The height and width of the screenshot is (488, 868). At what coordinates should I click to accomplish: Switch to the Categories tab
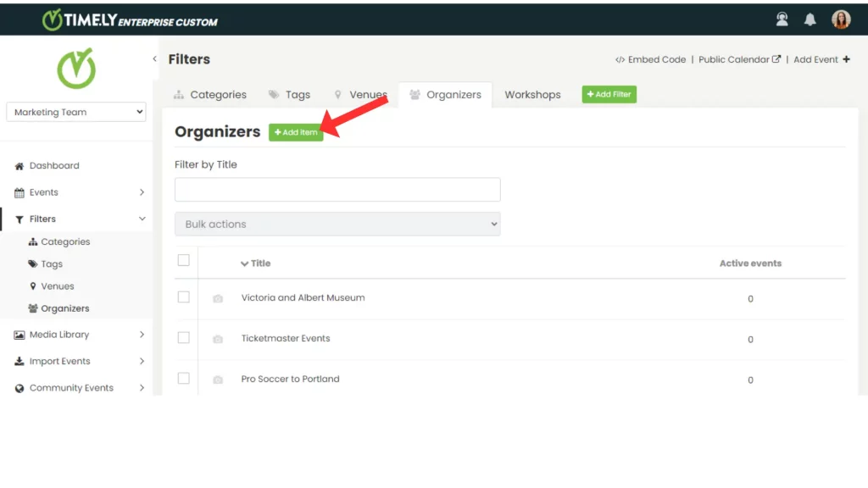click(x=210, y=95)
